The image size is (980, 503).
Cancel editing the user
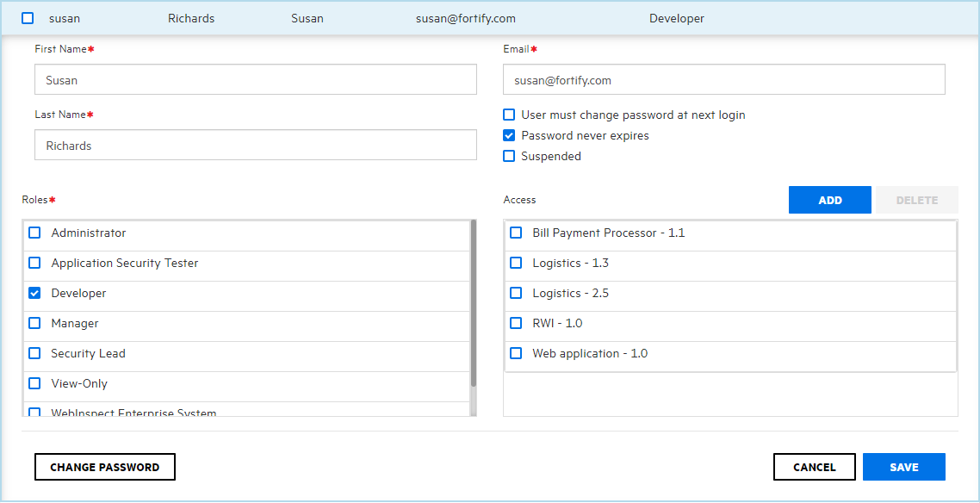[x=814, y=467]
